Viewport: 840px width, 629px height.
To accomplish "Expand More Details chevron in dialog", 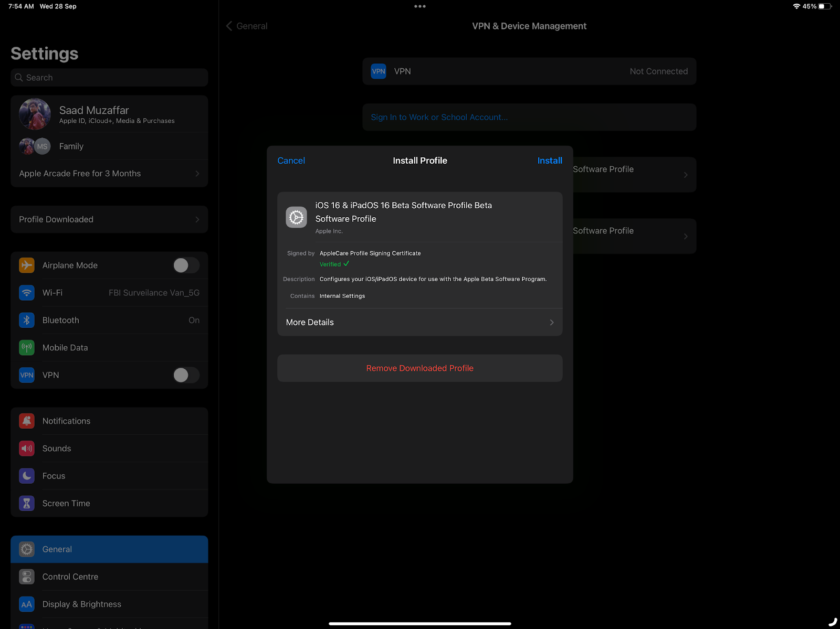I will 552,322.
